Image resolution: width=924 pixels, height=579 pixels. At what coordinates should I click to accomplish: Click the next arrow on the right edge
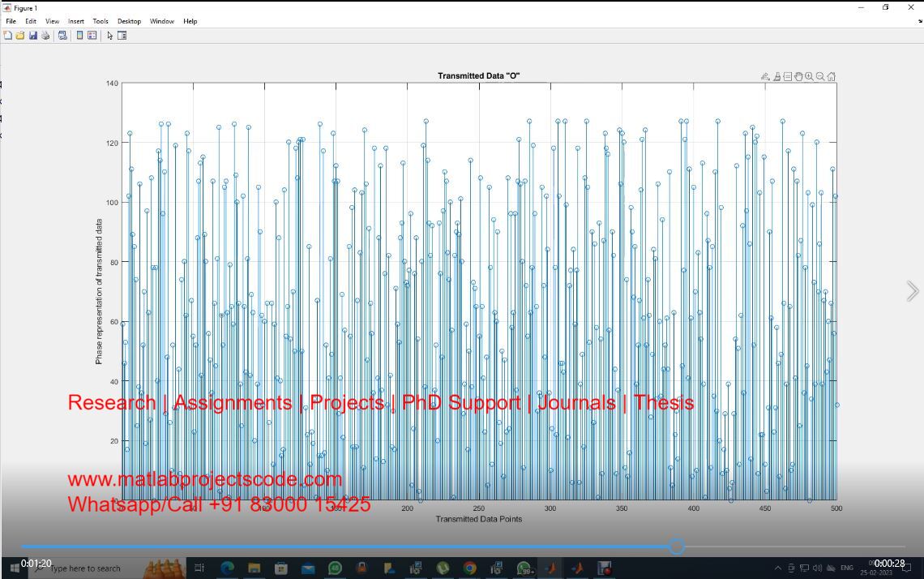[913, 291]
